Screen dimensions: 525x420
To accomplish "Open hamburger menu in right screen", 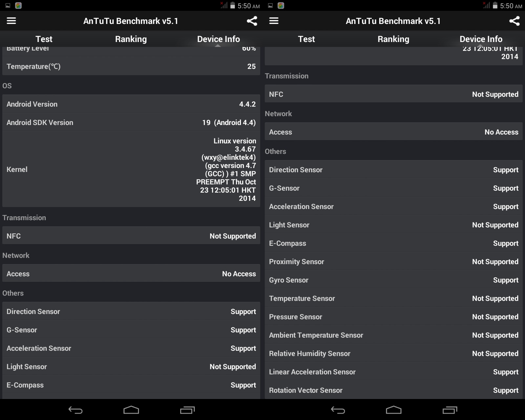I will coord(274,21).
